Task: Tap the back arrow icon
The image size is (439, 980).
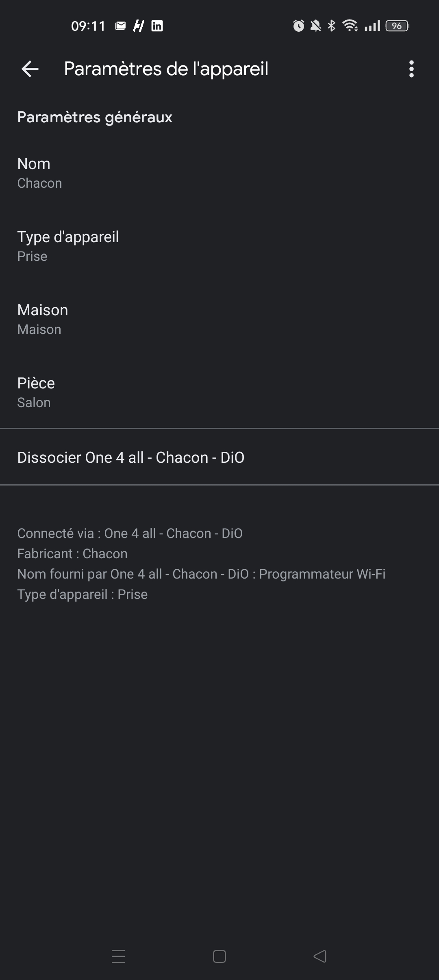Action: pos(30,69)
